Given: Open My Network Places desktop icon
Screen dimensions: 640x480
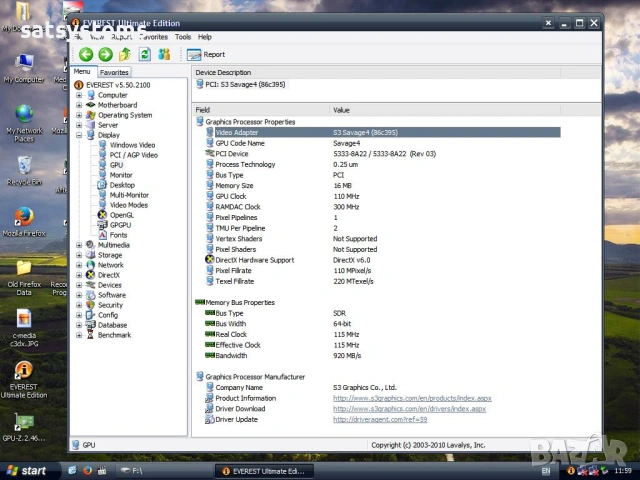Looking at the screenshot, I should (24, 124).
